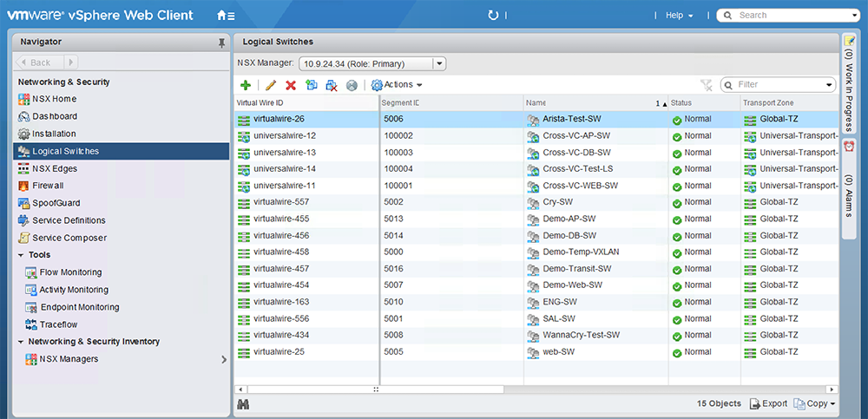Click the top Search input field
Screen dimensions: 868x419
point(789,16)
